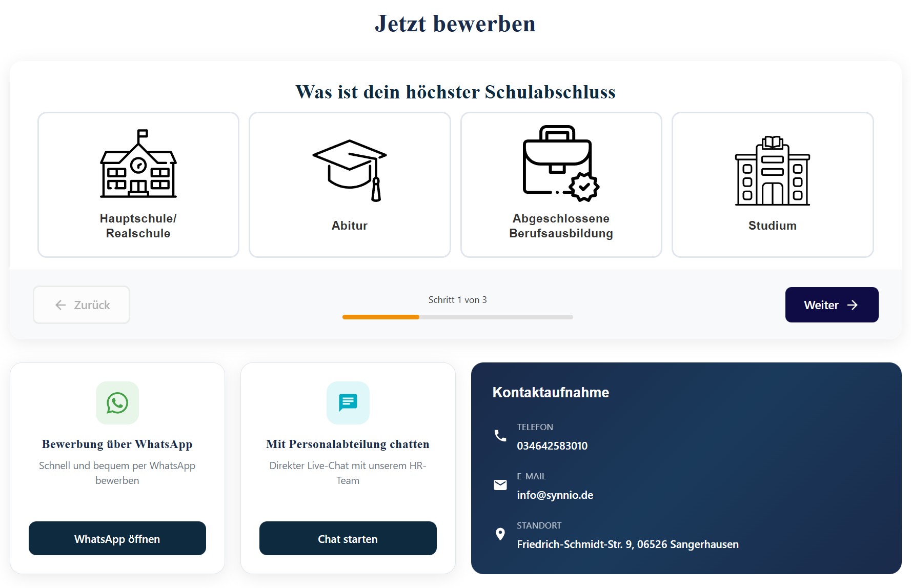911x588 pixels.
Task: Call the phone number 034642583010
Action: pos(552,446)
